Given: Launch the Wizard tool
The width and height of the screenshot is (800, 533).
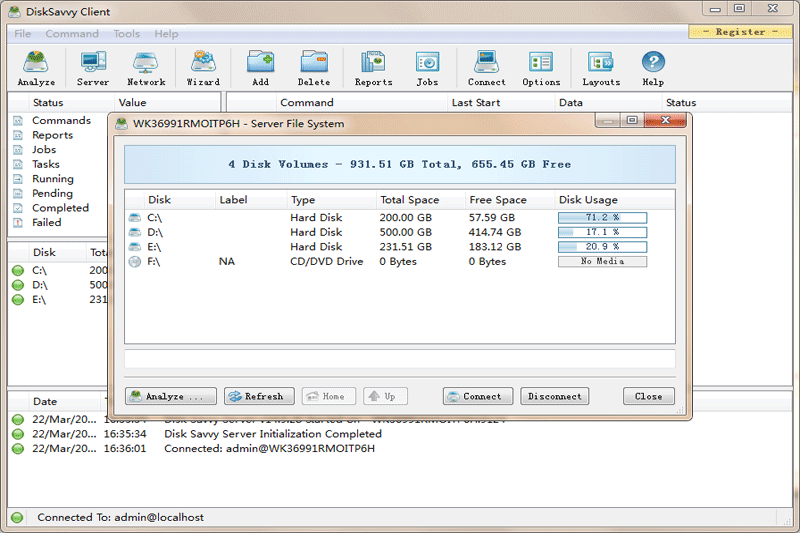Looking at the screenshot, I should pyautogui.click(x=203, y=68).
